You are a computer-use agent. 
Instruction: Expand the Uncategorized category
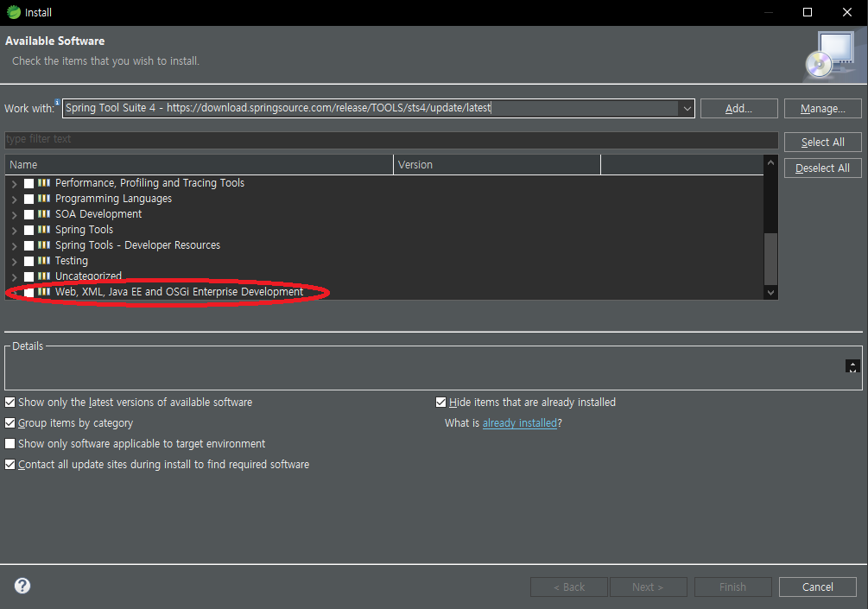coord(15,276)
